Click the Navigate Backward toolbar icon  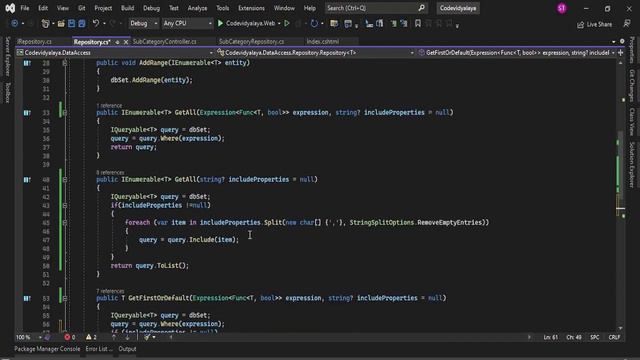point(14,24)
